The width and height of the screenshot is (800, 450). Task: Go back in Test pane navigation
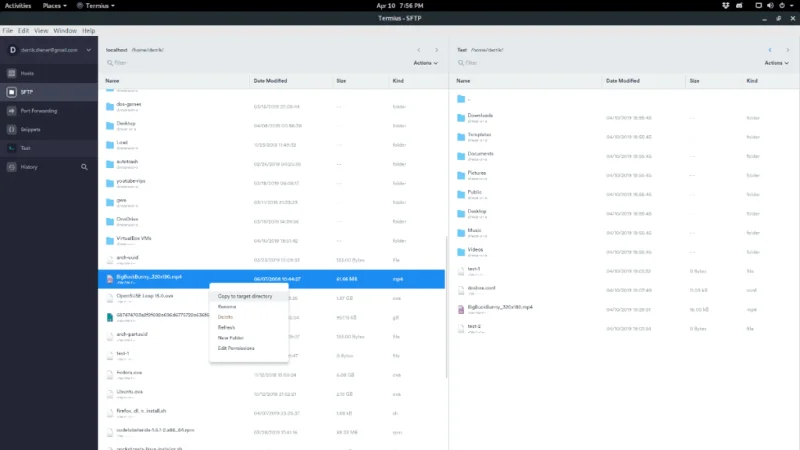770,50
